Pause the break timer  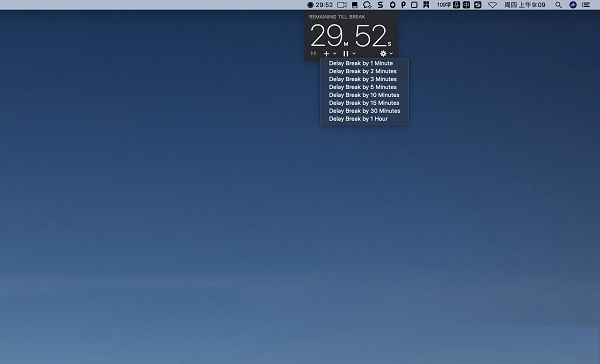pyautogui.click(x=346, y=54)
